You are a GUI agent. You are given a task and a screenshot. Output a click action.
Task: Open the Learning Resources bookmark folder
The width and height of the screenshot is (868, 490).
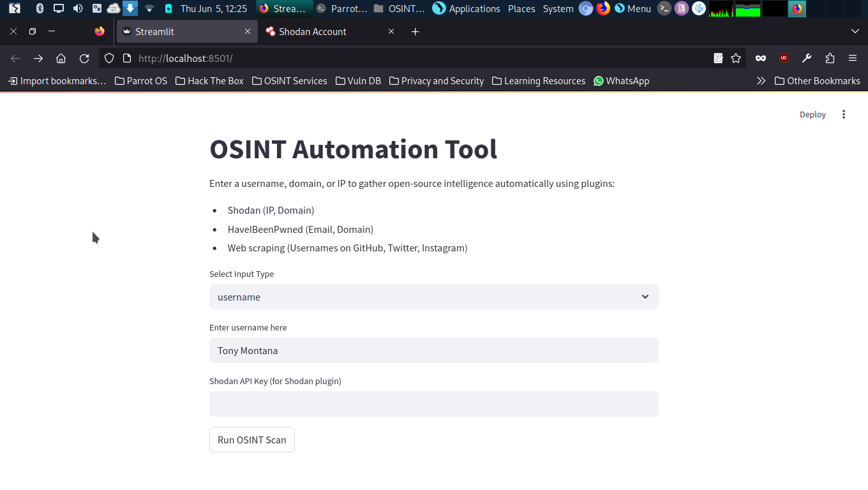coord(539,81)
